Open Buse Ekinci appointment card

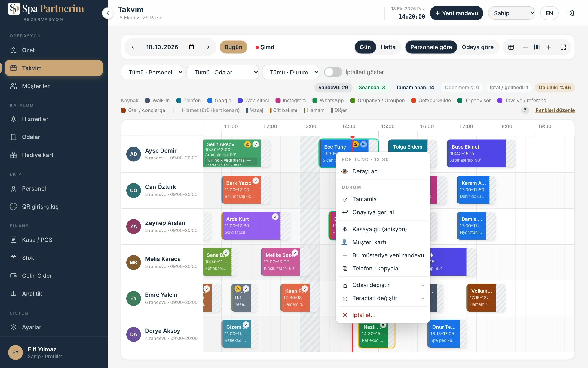point(476,153)
